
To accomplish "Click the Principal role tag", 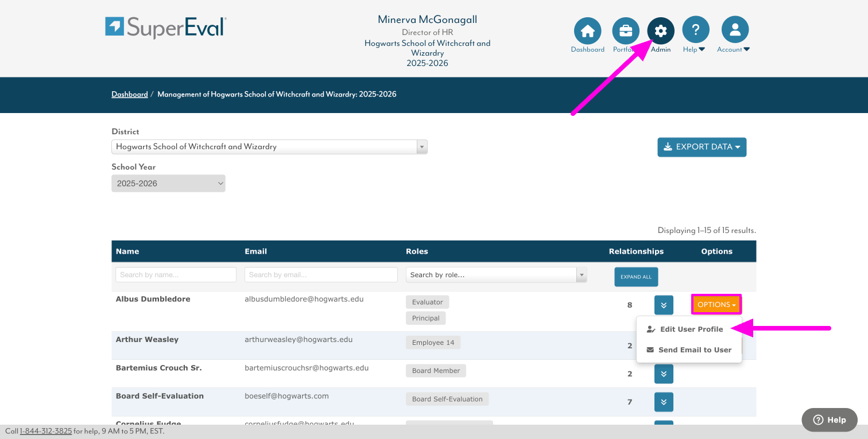I will pyautogui.click(x=426, y=318).
